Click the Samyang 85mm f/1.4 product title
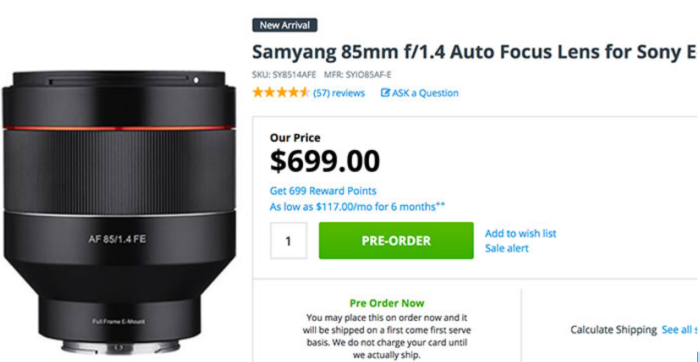Viewport: 700px width, 362px height. (474, 53)
